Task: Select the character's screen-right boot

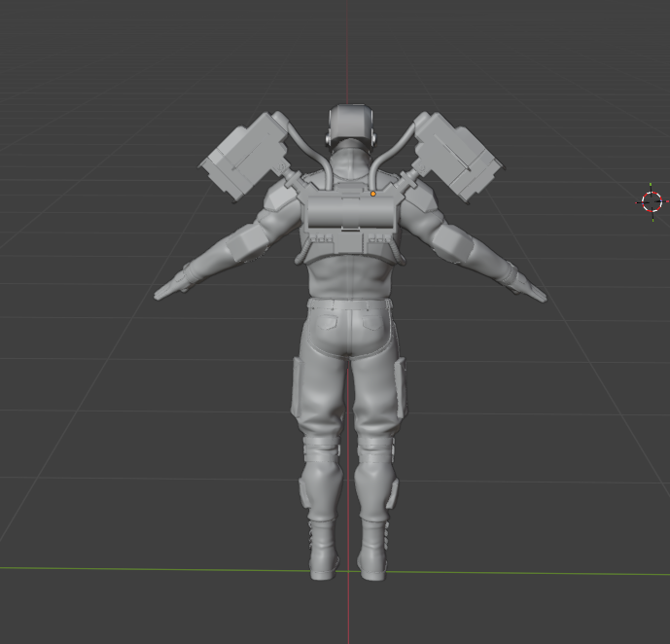Action: pos(374,552)
